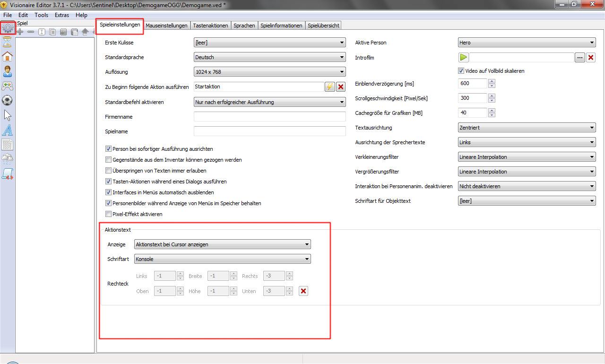This screenshot has height=364, width=605.
Task: Open the hourglass section in sidebar
Action: tap(8, 43)
